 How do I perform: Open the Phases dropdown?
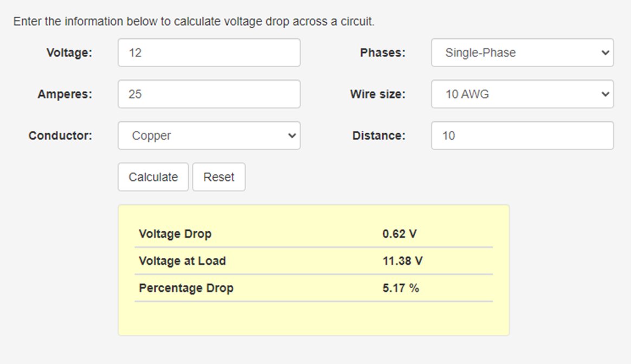click(522, 53)
